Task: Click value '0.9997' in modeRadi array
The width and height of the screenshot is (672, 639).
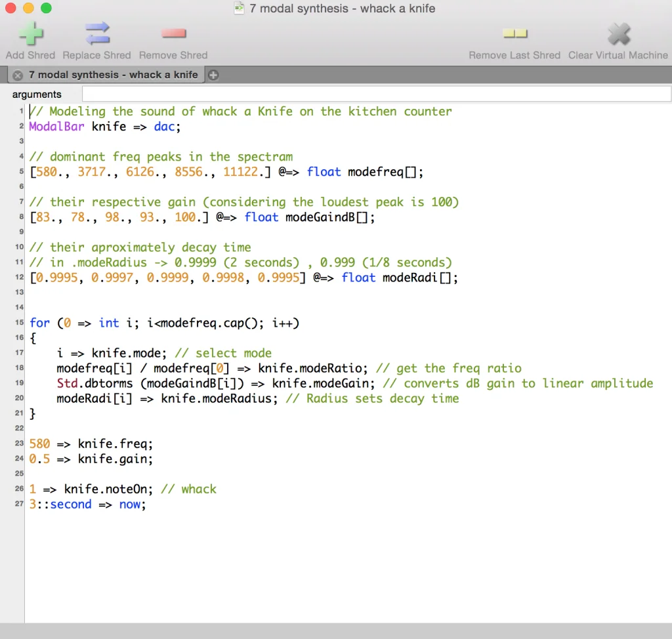Action: click(x=112, y=278)
